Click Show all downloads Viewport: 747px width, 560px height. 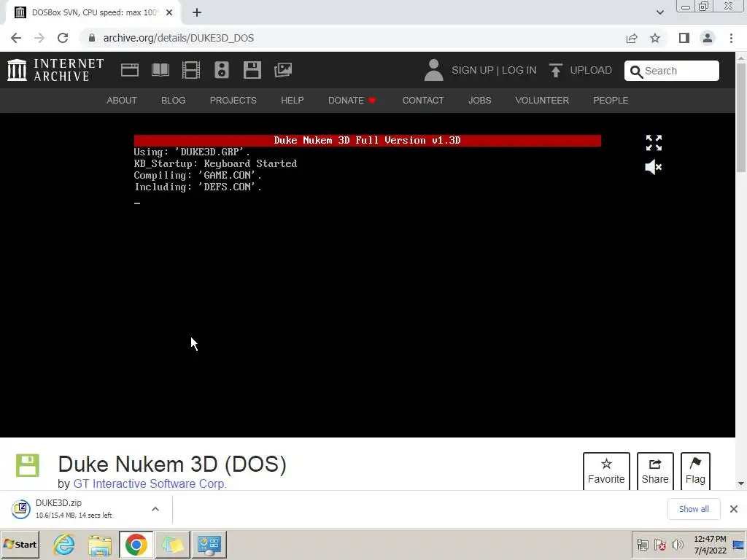pyautogui.click(x=694, y=509)
